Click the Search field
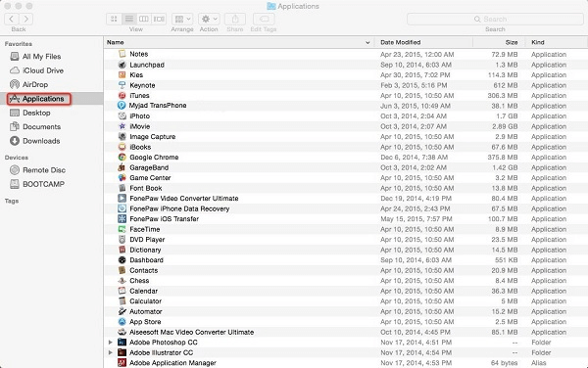 pos(495,19)
